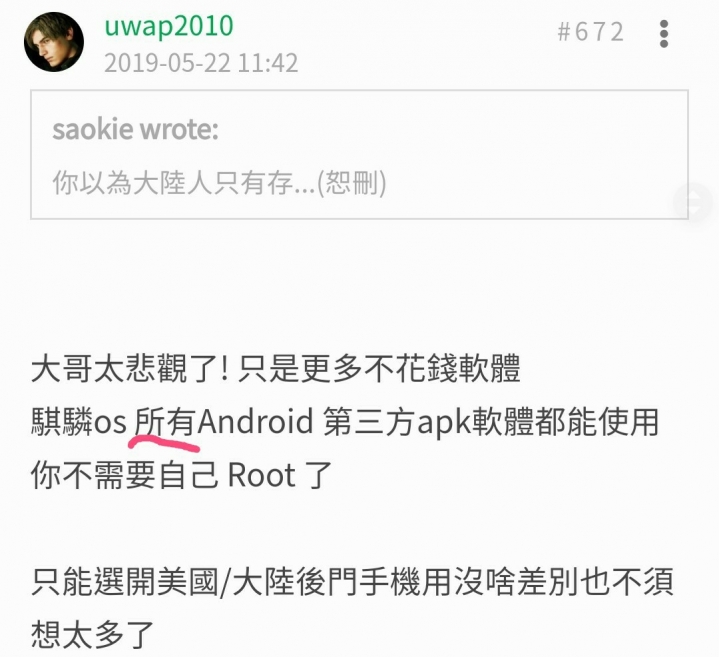Image resolution: width=720 pixels, height=657 pixels.
Task: Tap the line beginning 只能選開美國
Action: (x=353, y=582)
